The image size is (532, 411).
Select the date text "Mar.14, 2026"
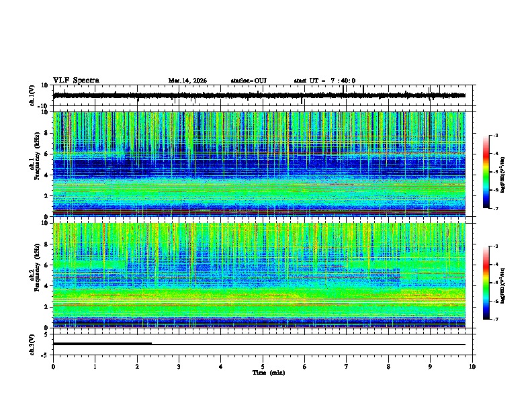[187, 81]
